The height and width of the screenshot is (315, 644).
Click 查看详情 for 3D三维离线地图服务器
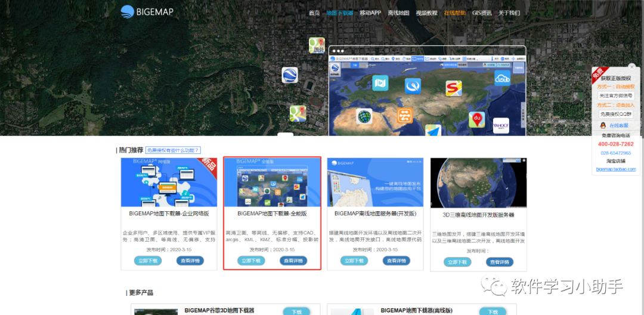click(x=500, y=262)
